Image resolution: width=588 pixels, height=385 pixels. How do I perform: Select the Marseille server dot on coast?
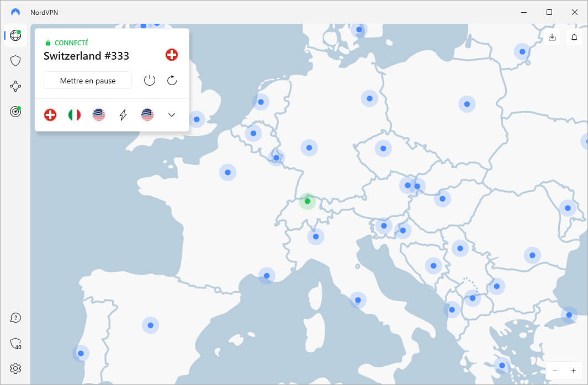click(x=267, y=276)
